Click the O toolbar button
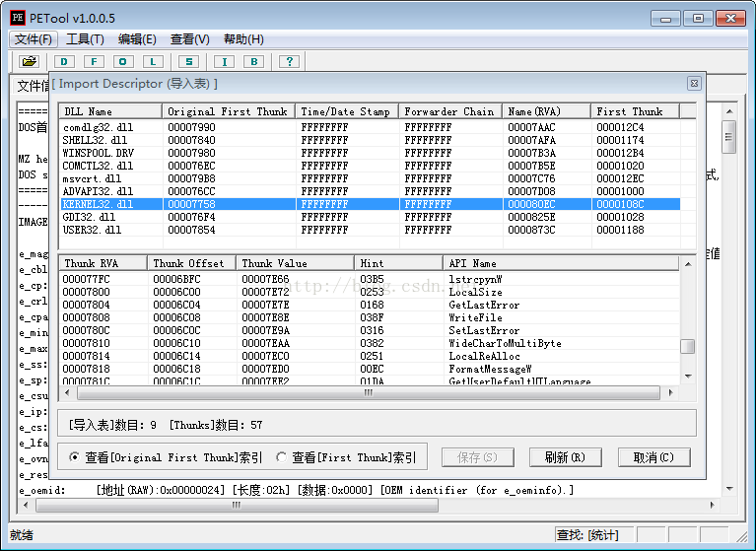Screen dimensions: 756x551 [123, 62]
